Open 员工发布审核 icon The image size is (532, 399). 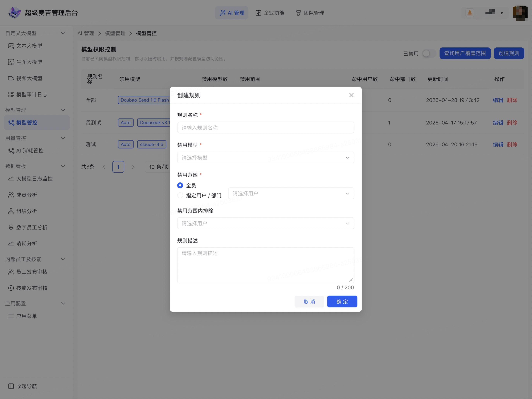pos(11,272)
